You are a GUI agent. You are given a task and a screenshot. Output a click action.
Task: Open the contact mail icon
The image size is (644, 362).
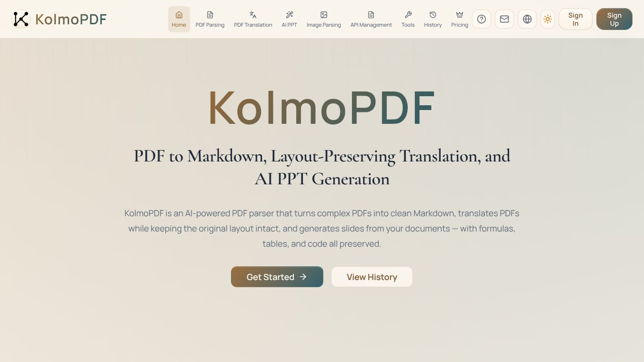pos(504,19)
